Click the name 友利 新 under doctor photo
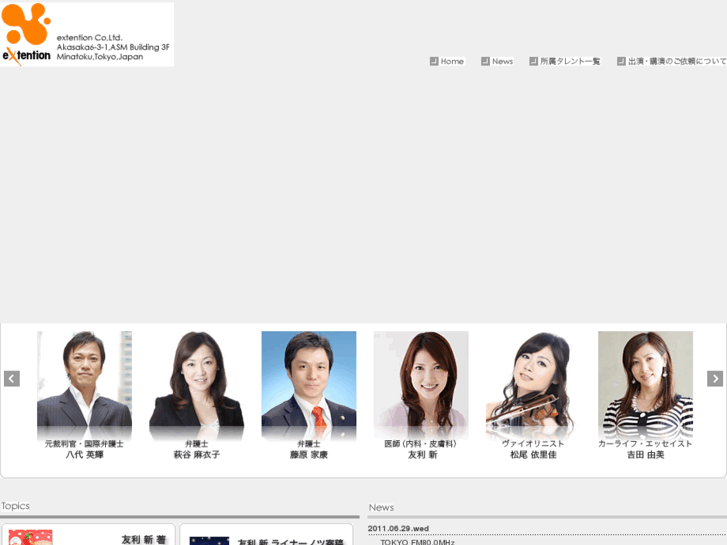Image resolution: width=727 pixels, height=545 pixels. point(422,455)
